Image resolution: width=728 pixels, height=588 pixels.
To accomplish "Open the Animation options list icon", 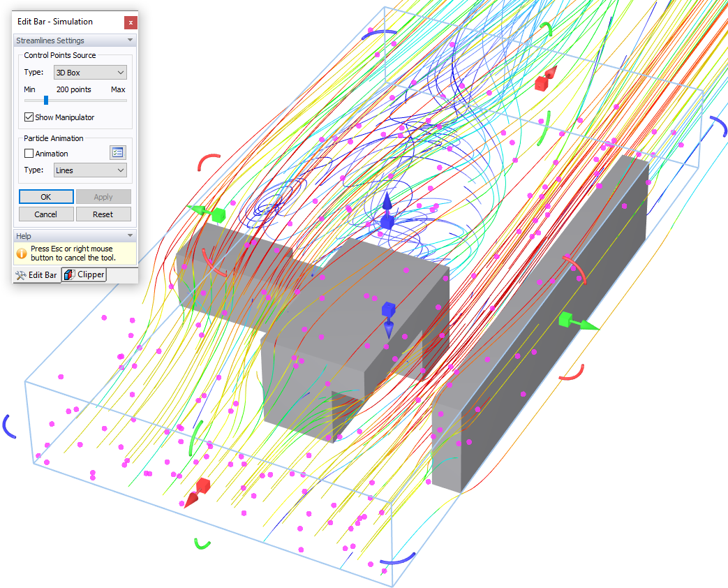I will [117, 152].
